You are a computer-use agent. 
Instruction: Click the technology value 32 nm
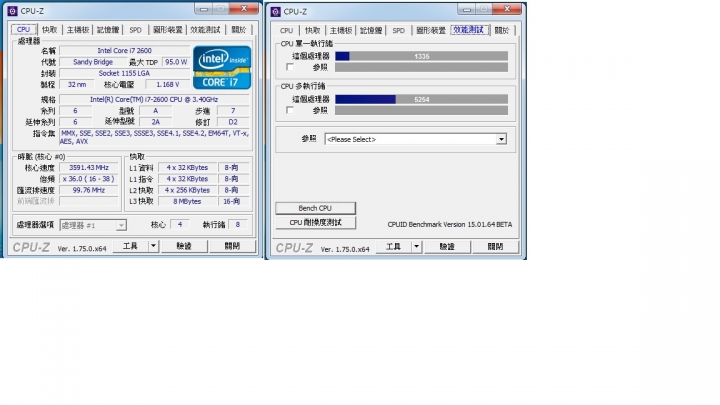[77, 84]
